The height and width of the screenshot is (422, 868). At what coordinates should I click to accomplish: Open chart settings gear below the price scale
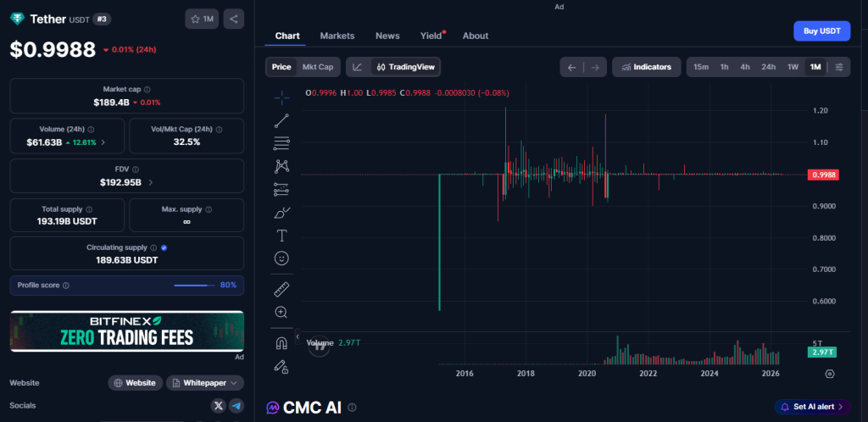[x=829, y=374]
